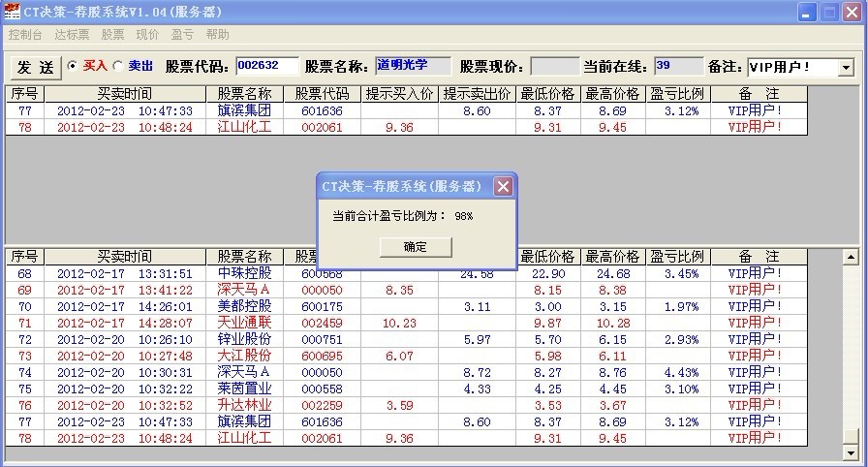Open the 帮助 menu
This screenshot has width=868, height=467.
tap(218, 35)
